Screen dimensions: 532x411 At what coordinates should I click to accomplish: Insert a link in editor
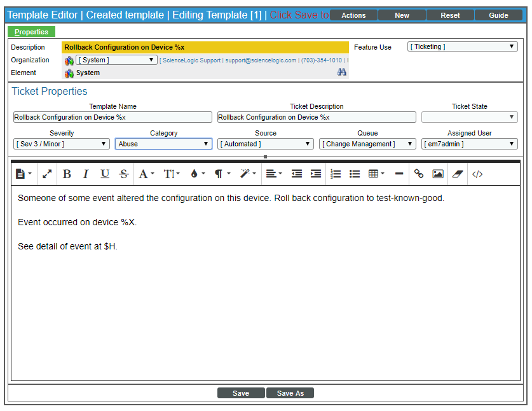tap(419, 174)
